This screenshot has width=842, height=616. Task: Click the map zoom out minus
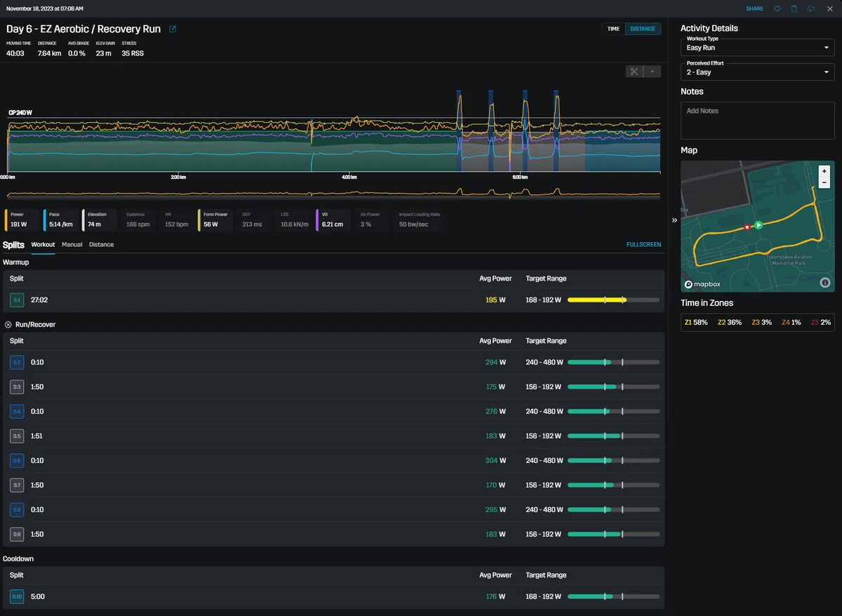coord(824,182)
